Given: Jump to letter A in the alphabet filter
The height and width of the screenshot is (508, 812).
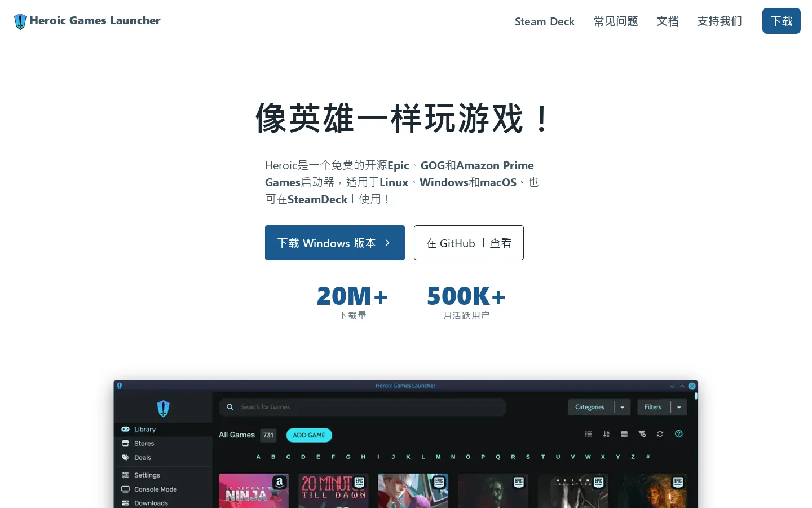Looking at the screenshot, I should tap(258, 457).
